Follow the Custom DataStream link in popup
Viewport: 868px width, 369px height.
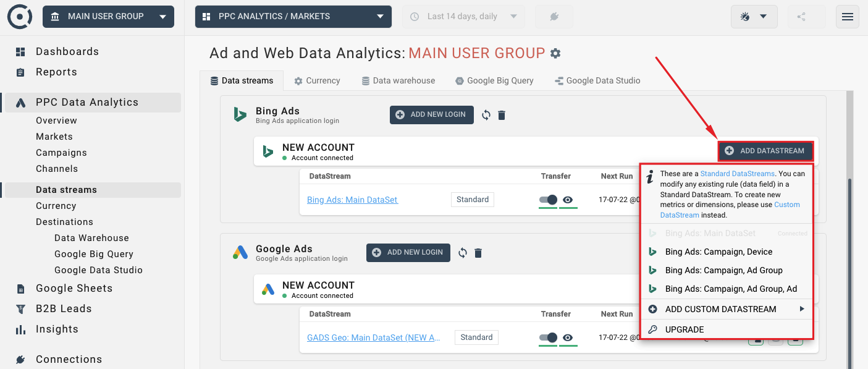730,210
